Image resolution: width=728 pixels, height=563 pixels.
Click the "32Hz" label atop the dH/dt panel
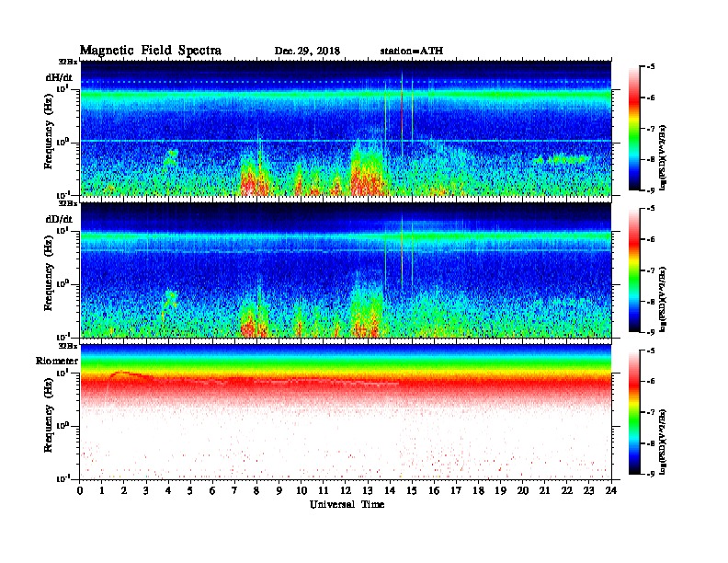click(x=67, y=62)
